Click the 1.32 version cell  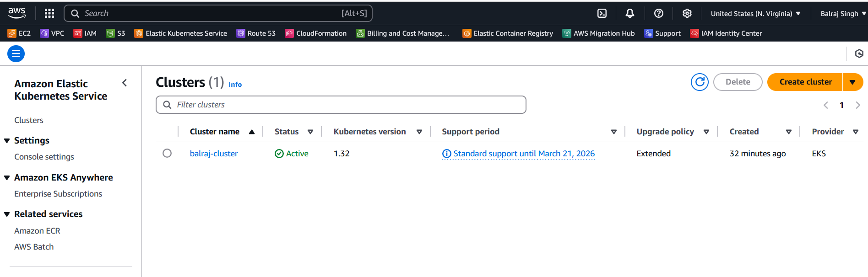[342, 154]
